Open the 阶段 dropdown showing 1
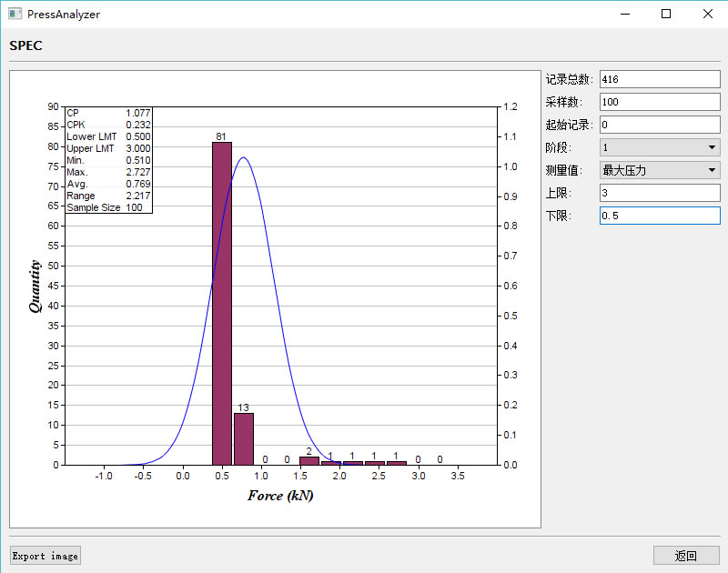728x573 pixels. pyautogui.click(x=660, y=147)
